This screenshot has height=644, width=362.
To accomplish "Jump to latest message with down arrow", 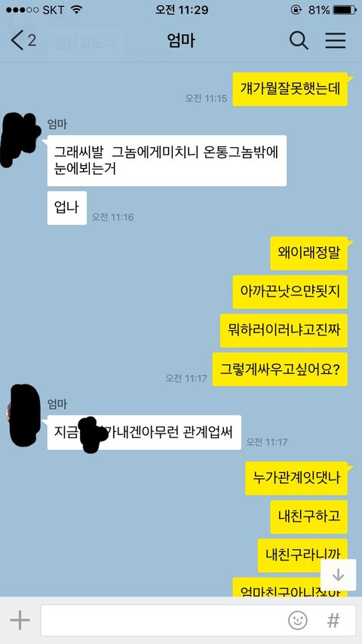I will (x=338, y=575).
